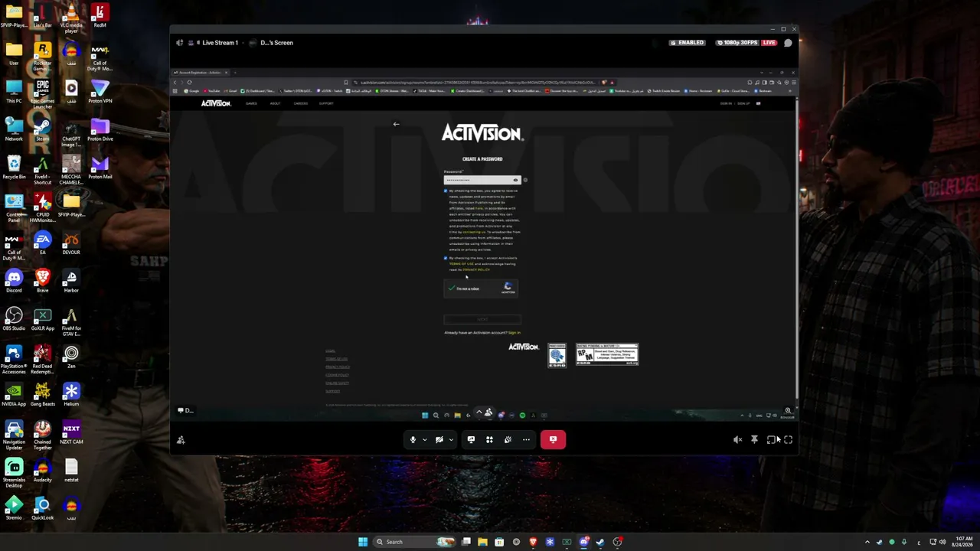This screenshot has width=980, height=551.
Task: Open Proton Mail shortcut
Action: click(x=100, y=167)
